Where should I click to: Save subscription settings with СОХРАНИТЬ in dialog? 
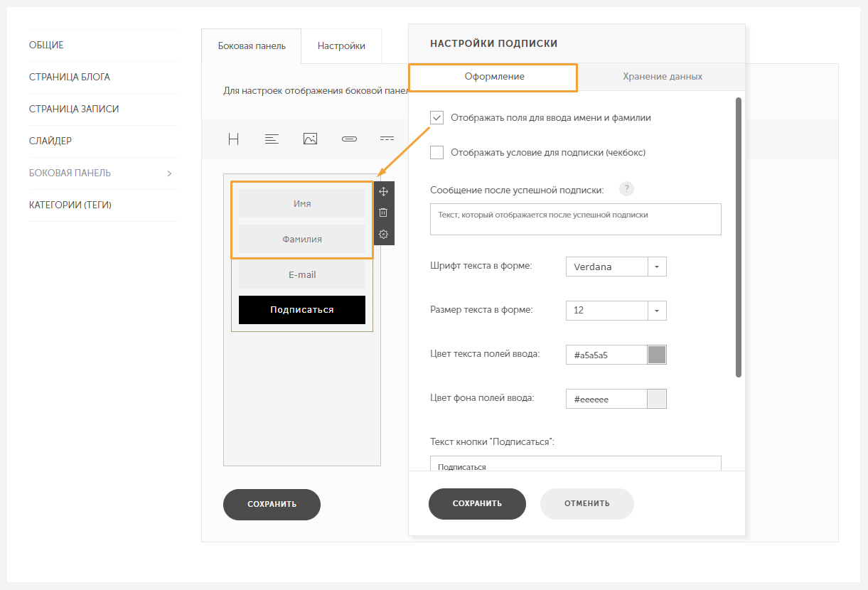pos(477,503)
